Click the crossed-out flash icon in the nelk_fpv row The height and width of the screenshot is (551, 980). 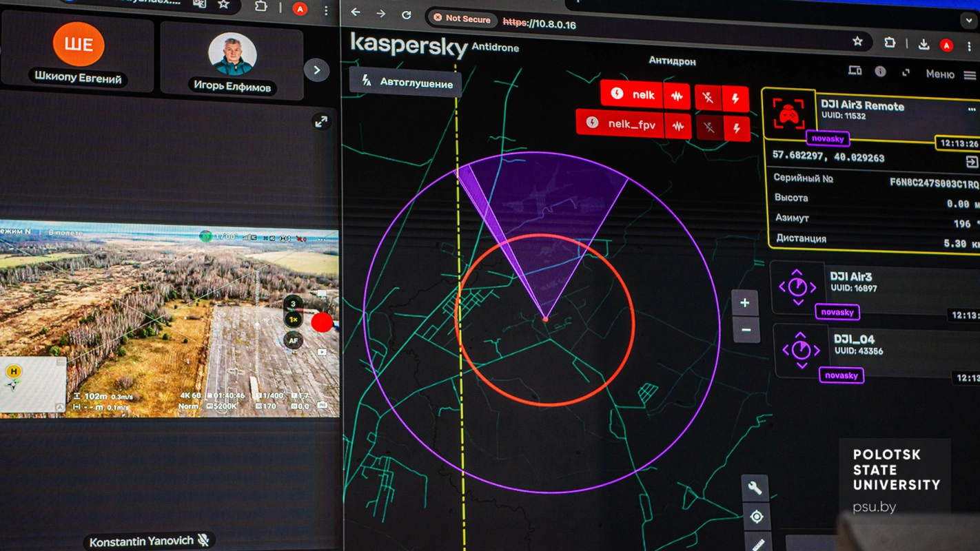click(x=709, y=128)
